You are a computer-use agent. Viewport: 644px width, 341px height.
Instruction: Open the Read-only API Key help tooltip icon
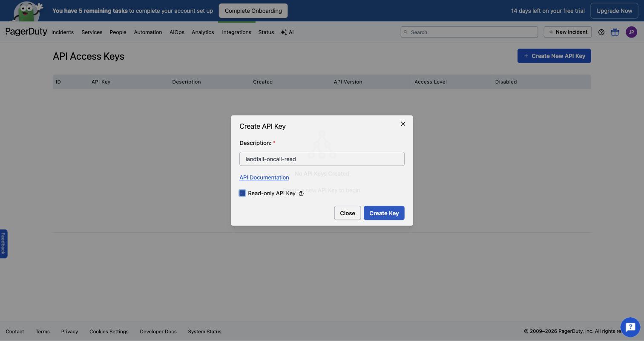point(301,194)
